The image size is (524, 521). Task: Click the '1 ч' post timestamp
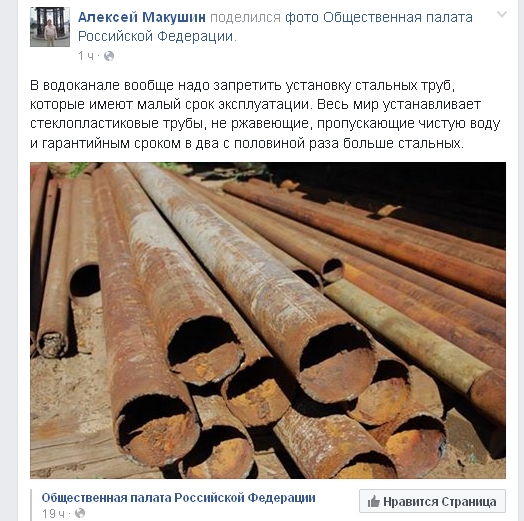click(x=86, y=56)
